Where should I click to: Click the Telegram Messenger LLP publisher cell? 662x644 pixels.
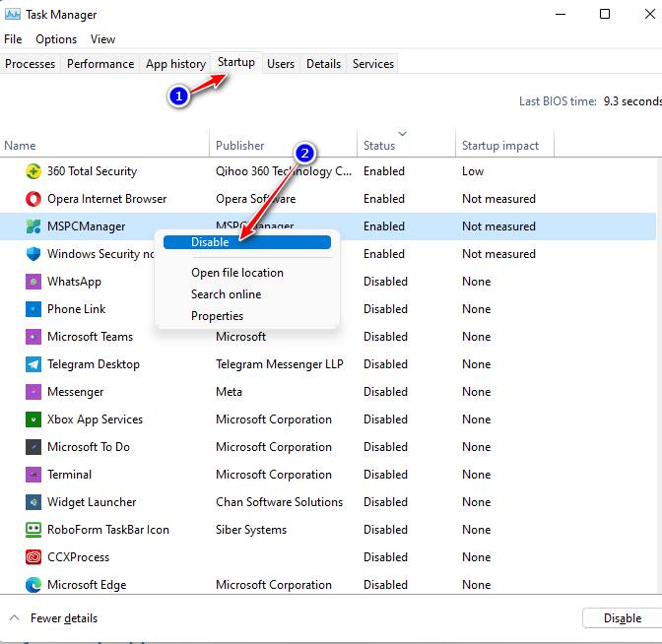coord(280,364)
